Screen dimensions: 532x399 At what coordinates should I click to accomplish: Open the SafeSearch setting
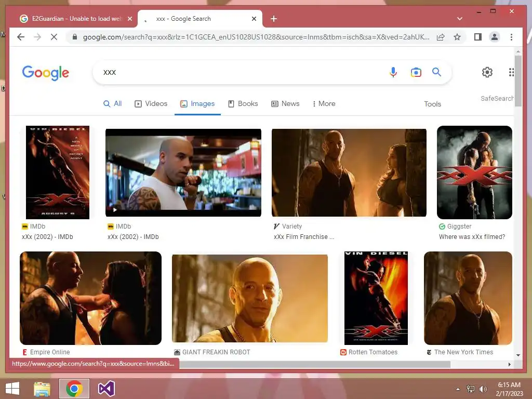[x=497, y=98]
